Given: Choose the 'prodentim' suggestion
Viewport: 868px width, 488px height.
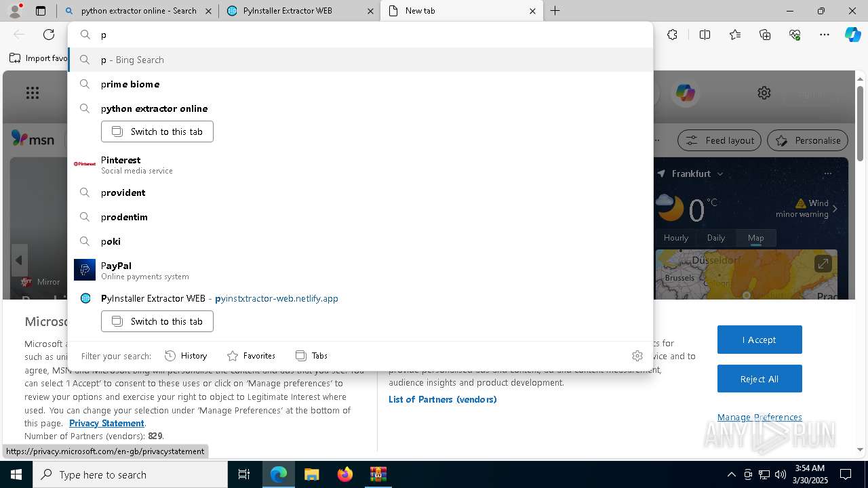Looking at the screenshot, I should [361, 217].
